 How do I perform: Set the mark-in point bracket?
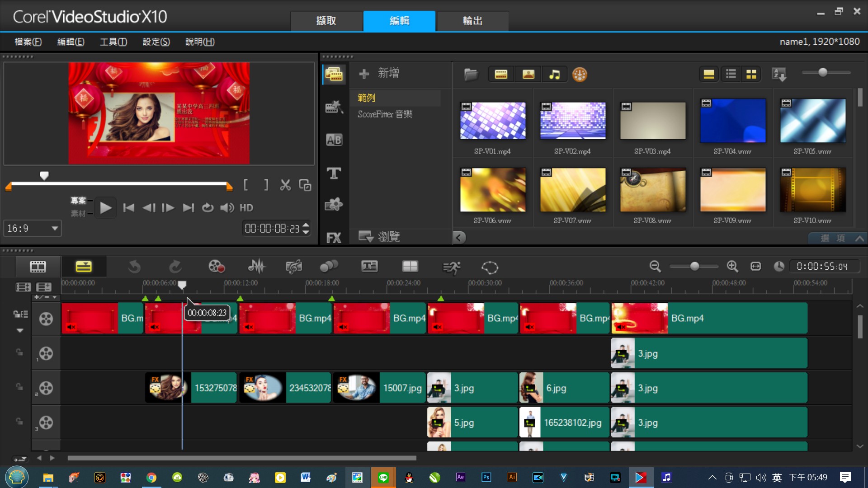(245, 185)
